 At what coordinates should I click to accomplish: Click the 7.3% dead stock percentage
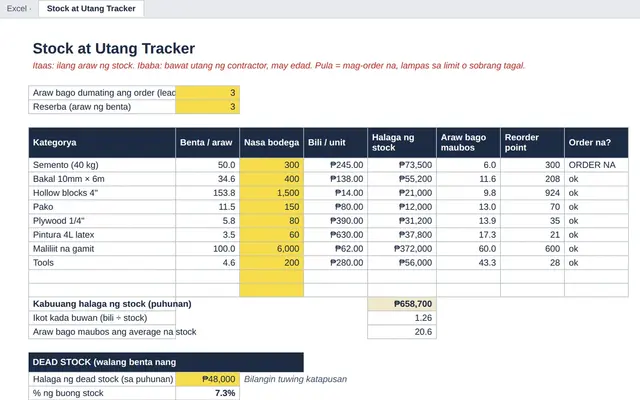click(207, 393)
